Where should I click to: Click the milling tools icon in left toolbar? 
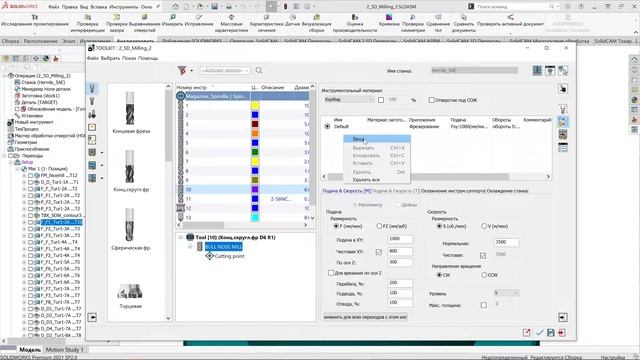[x=92, y=89]
